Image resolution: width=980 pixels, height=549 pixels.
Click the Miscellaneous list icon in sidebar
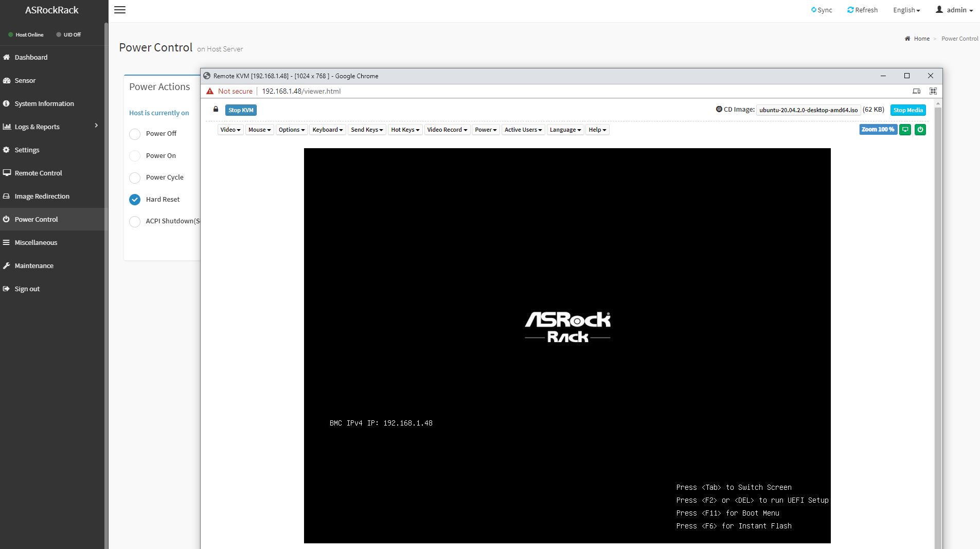pyautogui.click(x=6, y=242)
